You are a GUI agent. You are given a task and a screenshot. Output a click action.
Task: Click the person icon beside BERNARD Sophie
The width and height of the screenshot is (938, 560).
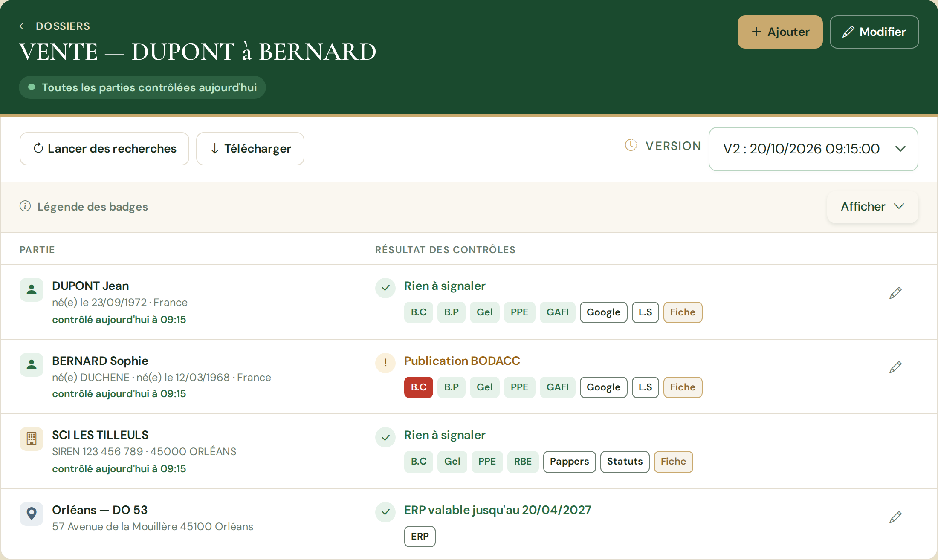32,365
